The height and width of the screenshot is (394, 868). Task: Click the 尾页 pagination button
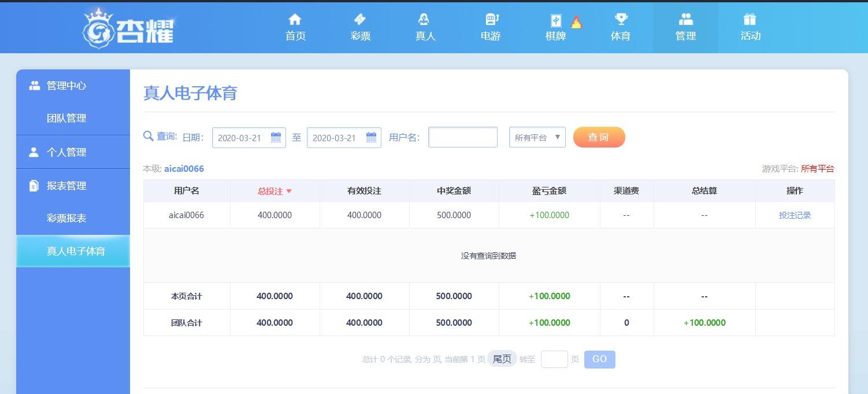[502, 359]
